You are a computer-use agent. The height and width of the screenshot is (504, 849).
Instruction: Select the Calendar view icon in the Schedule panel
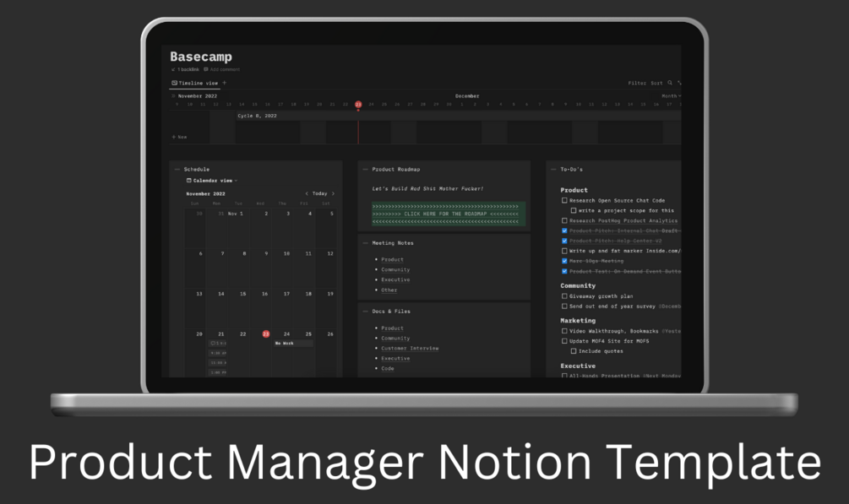(x=189, y=180)
